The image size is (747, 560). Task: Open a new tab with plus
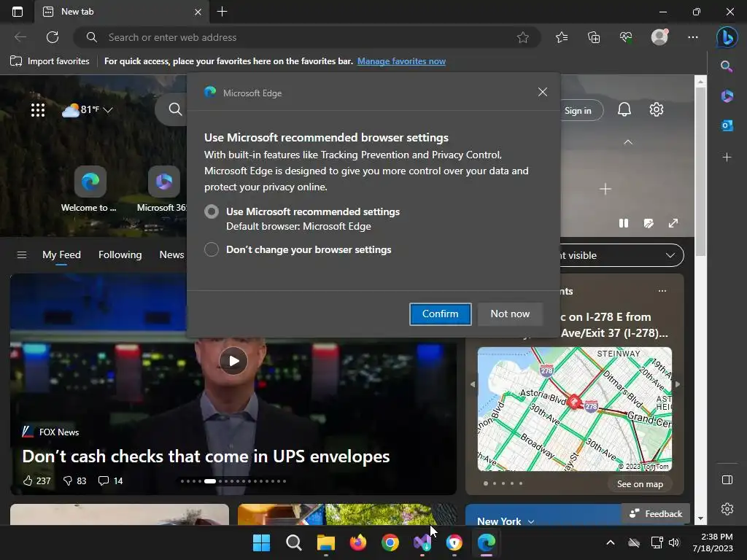pyautogui.click(x=222, y=12)
